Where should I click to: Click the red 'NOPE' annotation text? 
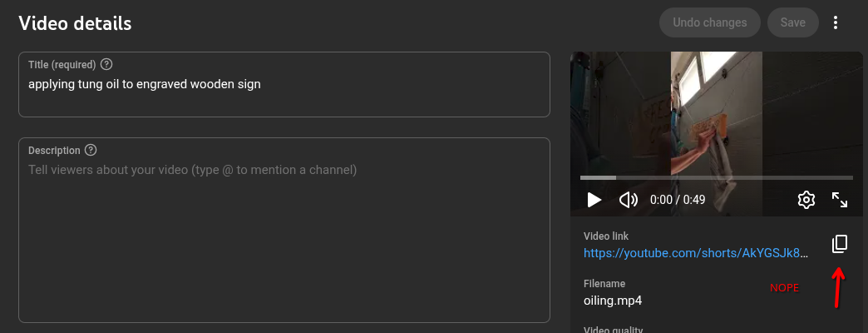pos(784,288)
